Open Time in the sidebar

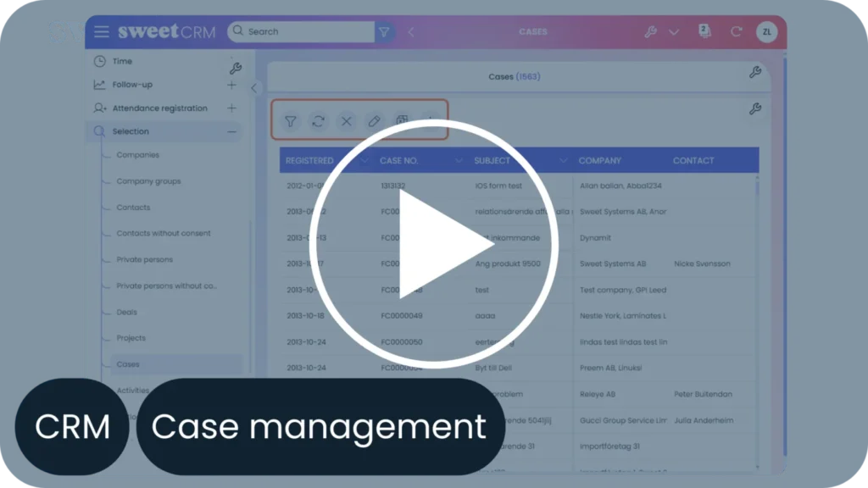122,61
